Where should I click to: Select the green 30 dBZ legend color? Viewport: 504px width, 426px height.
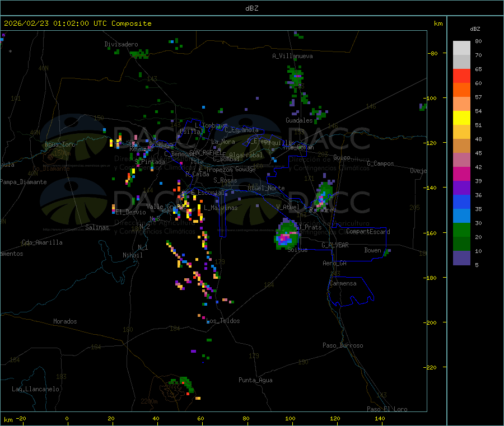[461, 230]
